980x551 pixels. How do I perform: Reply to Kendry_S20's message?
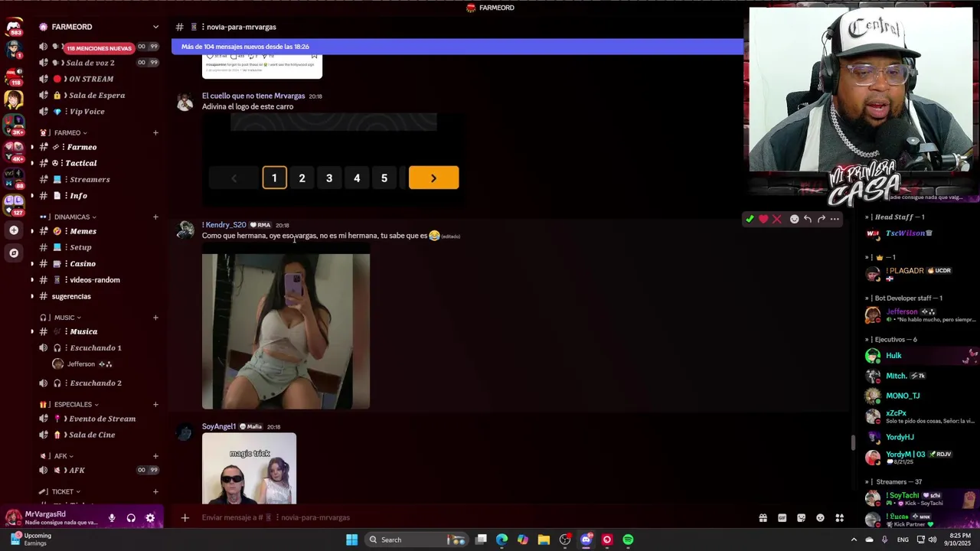(808, 219)
